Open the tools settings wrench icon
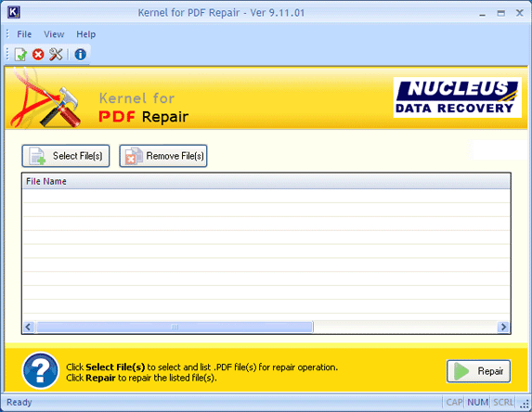 tap(56, 54)
